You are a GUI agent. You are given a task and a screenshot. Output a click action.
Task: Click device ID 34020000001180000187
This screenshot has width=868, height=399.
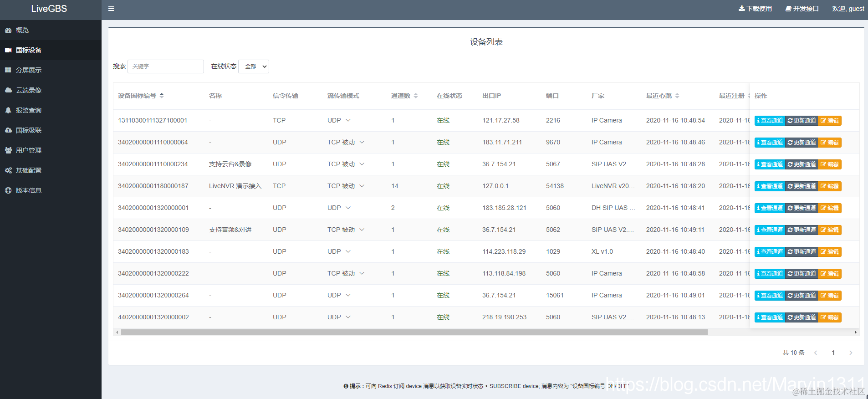153,186
